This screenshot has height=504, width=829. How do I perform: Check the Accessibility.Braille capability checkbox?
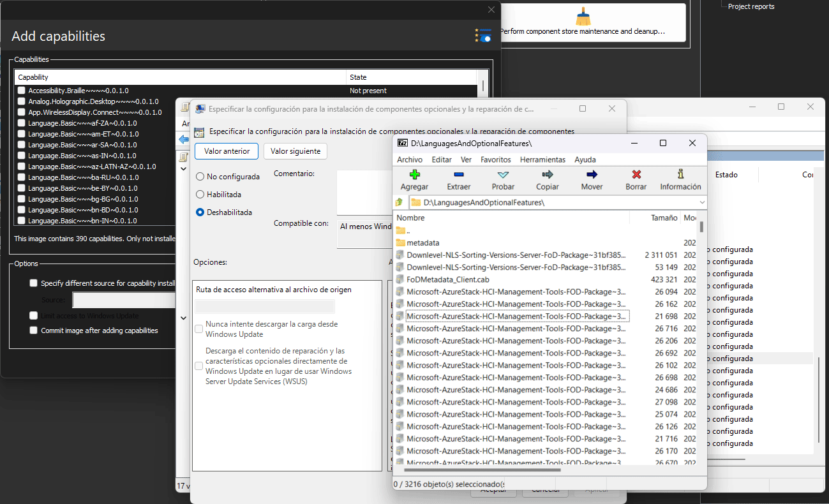pos(22,91)
